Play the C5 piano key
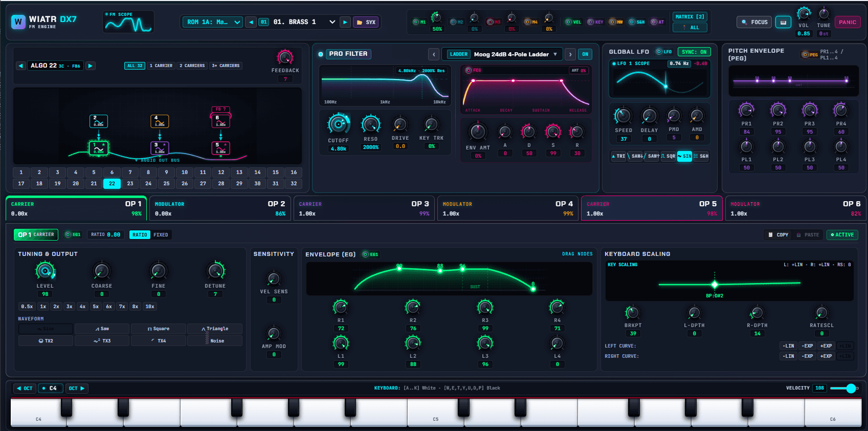This screenshot has width=868, height=431. coord(435,412)
